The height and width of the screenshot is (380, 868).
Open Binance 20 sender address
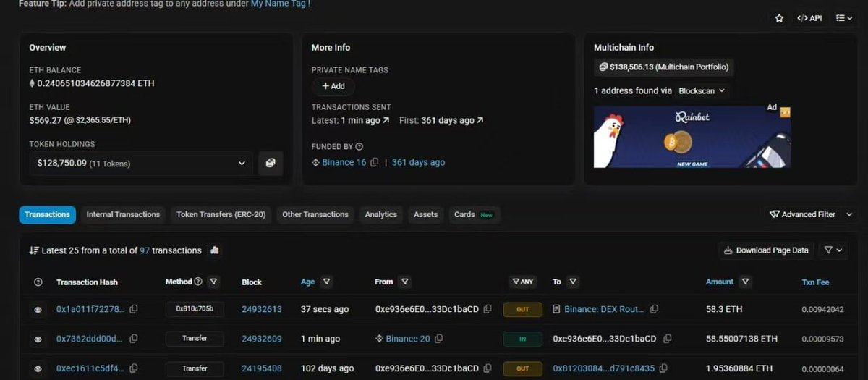408,339
